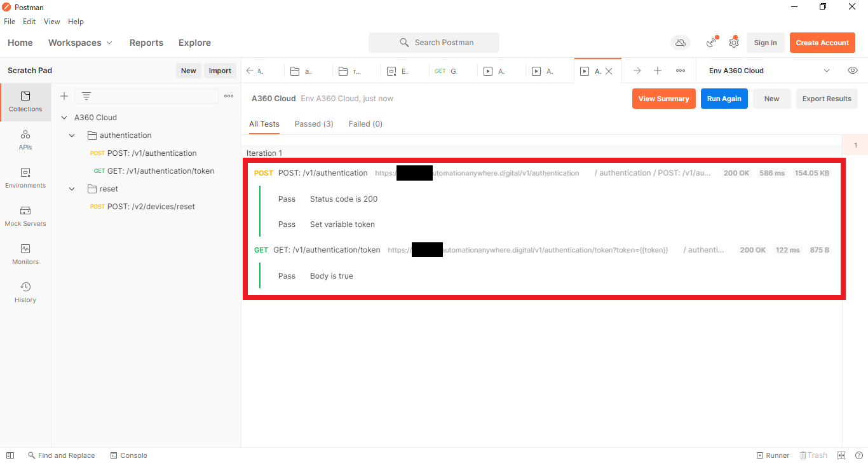Image resolution: width=868 pixels, height=463 pixels.
Task: Open tab options with the three dots
Action: coord(681,71)
